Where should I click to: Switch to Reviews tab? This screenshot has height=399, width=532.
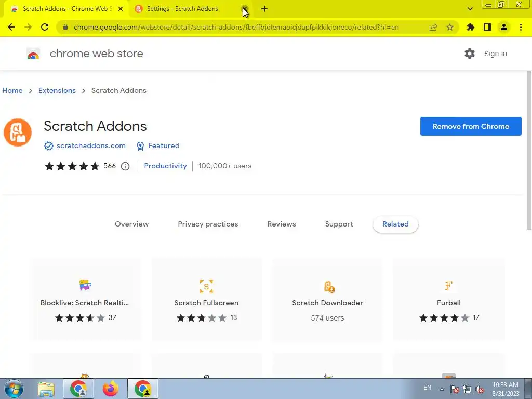tap(282, 224)
